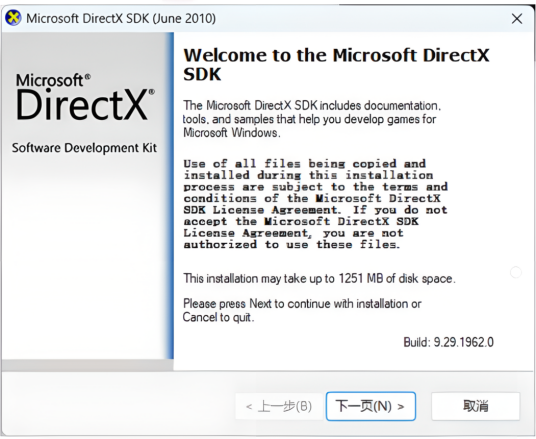Click the Build: 9.29.1962.0 text

(x=448, y=342)
